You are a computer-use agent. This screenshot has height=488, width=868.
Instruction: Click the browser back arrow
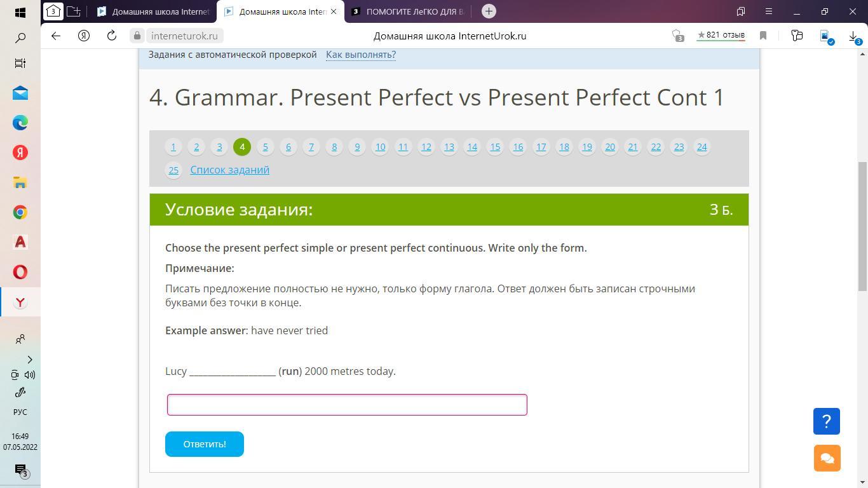(56, 36)
